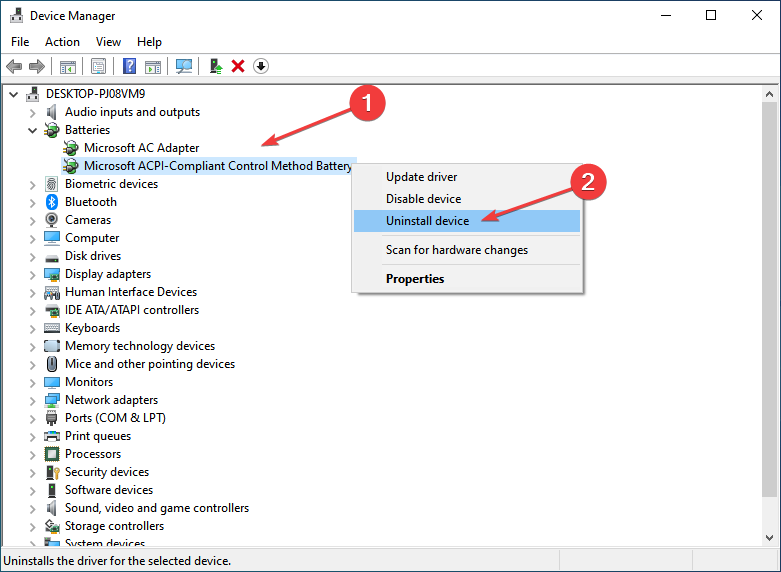Image resolution: width=781 pixels, height=572 pixels.
Task: Click the Security devices key icon
Action: point(52,472)
